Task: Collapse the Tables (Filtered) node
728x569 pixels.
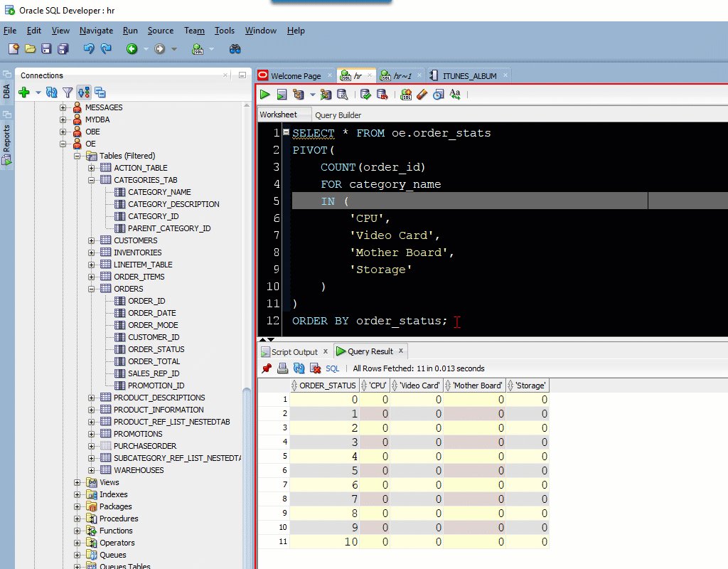Action: (77, 156)
